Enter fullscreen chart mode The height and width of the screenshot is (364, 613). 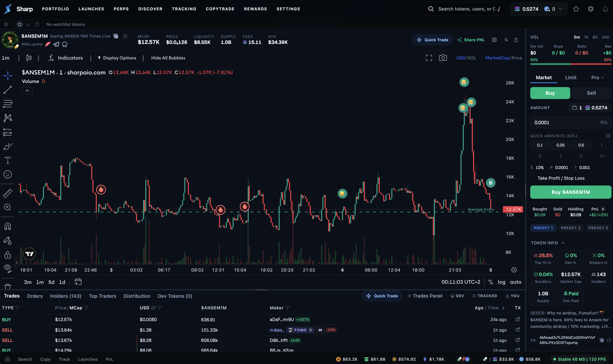pyautogui.click(x=429, y=58)
